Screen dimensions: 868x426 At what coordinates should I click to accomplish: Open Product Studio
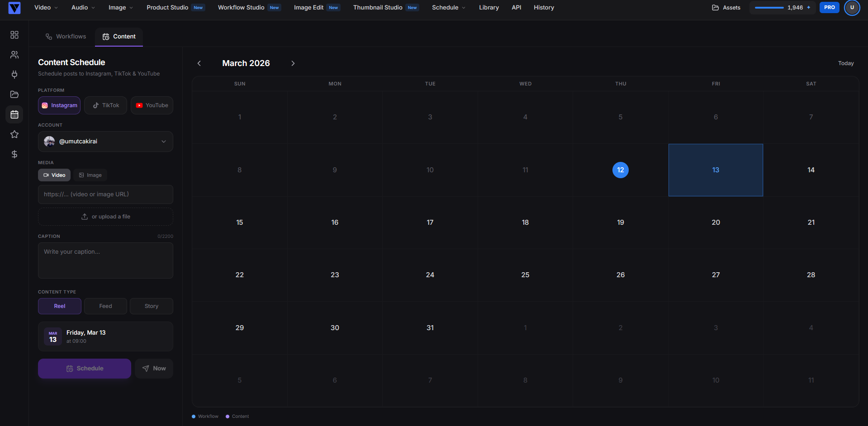(175, 8)
